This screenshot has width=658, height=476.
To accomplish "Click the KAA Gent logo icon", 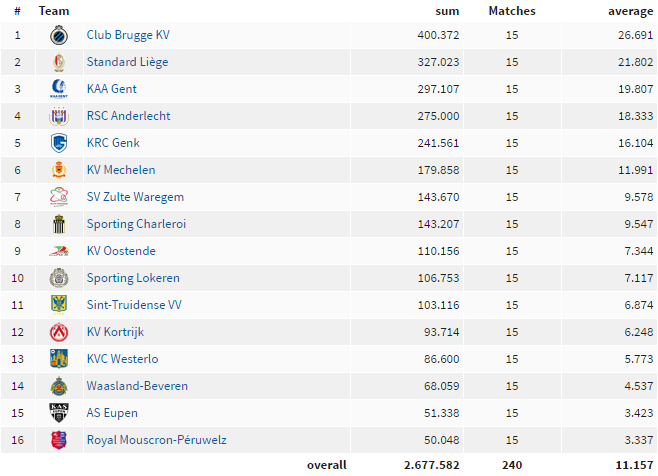I will click(59, 89).
